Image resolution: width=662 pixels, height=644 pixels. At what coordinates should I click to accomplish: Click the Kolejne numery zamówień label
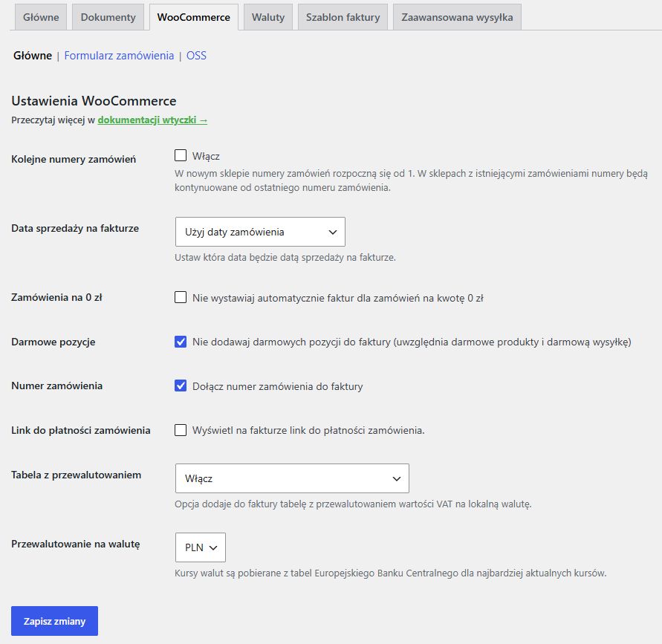tap(74, 159)
